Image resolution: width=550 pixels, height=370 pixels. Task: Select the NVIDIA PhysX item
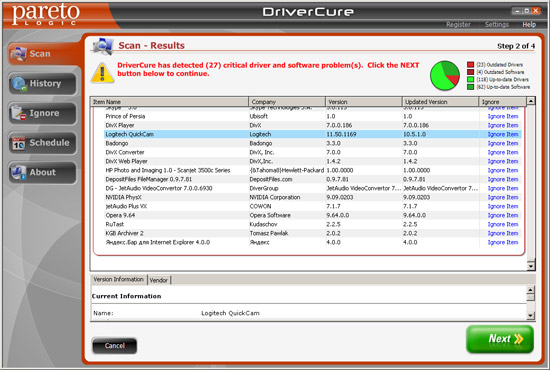[x=313, y=197]
